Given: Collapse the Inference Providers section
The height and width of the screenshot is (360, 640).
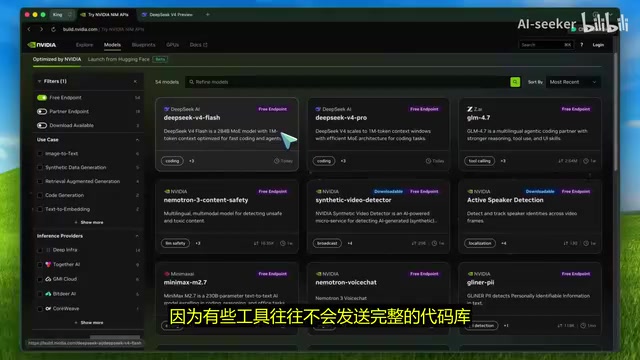Looking at the screenshot, I should [x=137, y=236].
